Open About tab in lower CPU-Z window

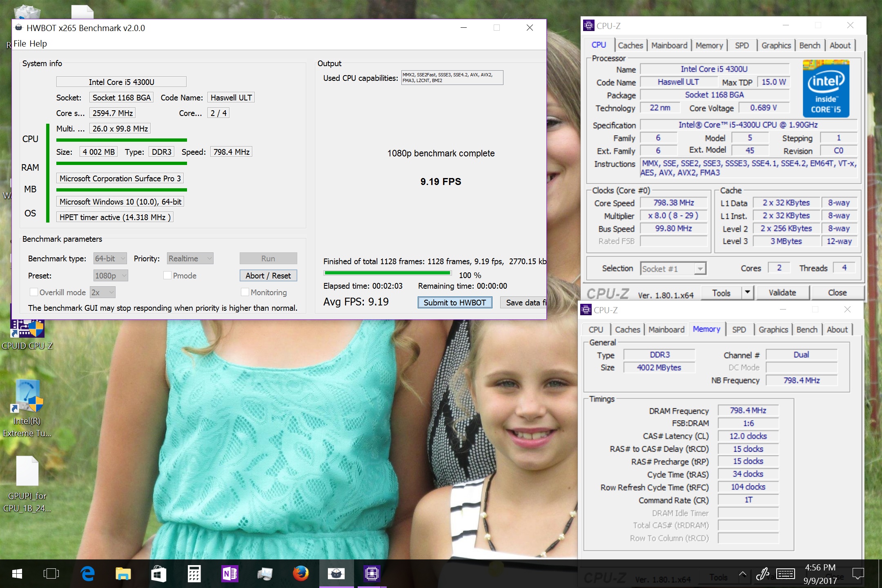coord(837,330)
